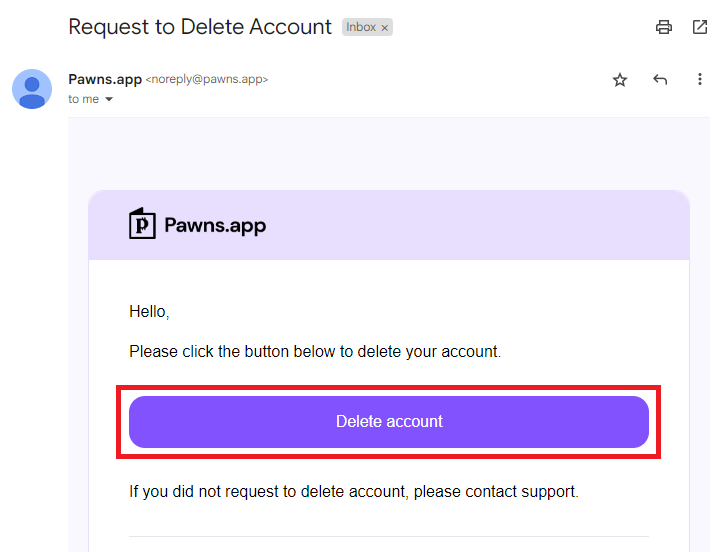The width and height of the screenshot is (718, 552).
Task: Open the email in a new window
Action: [x=700, y=27]
